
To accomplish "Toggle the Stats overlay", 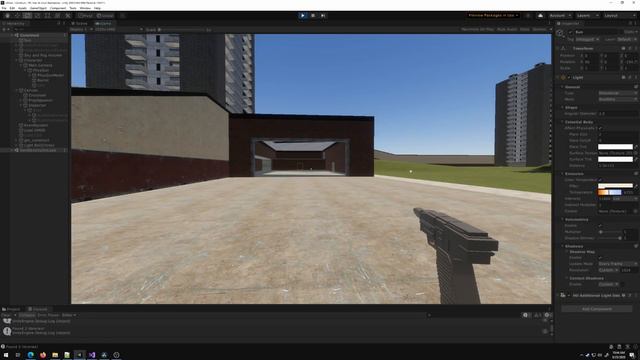I will [x=524, y=29].
